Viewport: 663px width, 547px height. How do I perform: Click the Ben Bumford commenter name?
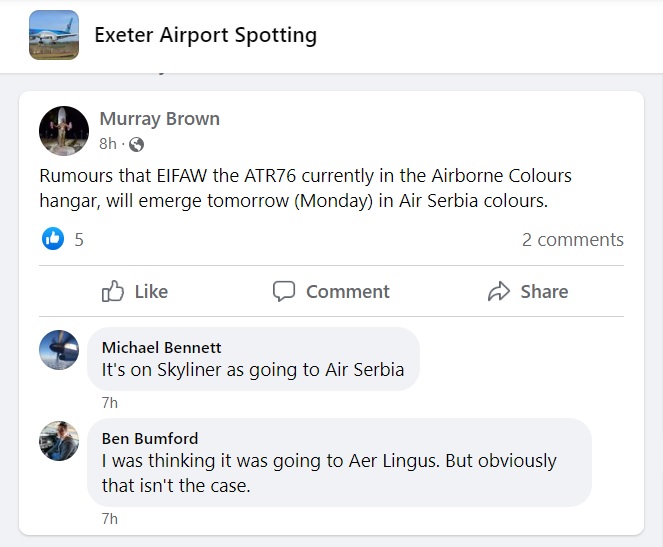(x=150, y=438)
